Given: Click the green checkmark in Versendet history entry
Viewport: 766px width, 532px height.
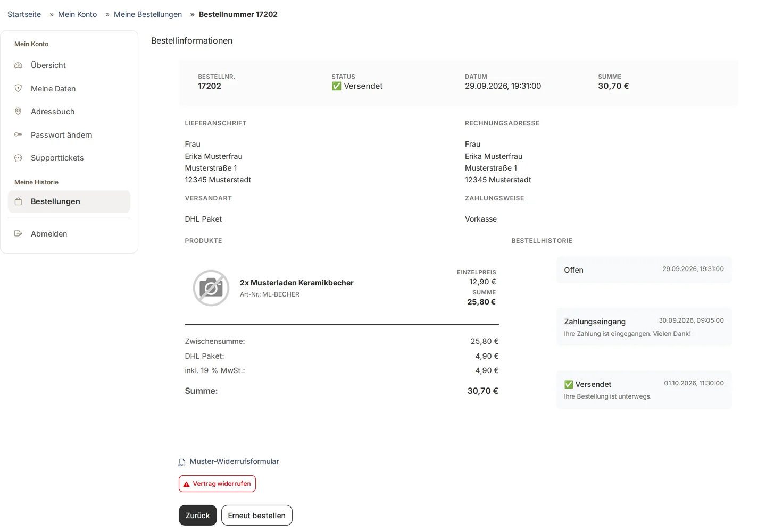Looking at the screenshot, I should click(x=569, y=384).
